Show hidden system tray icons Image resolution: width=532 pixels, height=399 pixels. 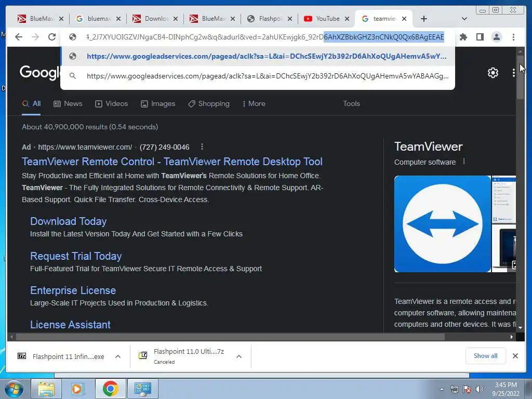point(442,389)
